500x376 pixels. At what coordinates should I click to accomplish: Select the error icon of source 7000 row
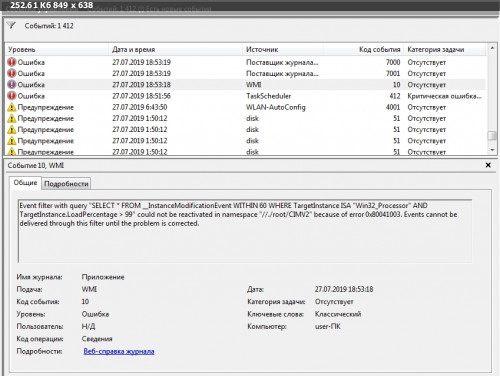coord(12,62)
